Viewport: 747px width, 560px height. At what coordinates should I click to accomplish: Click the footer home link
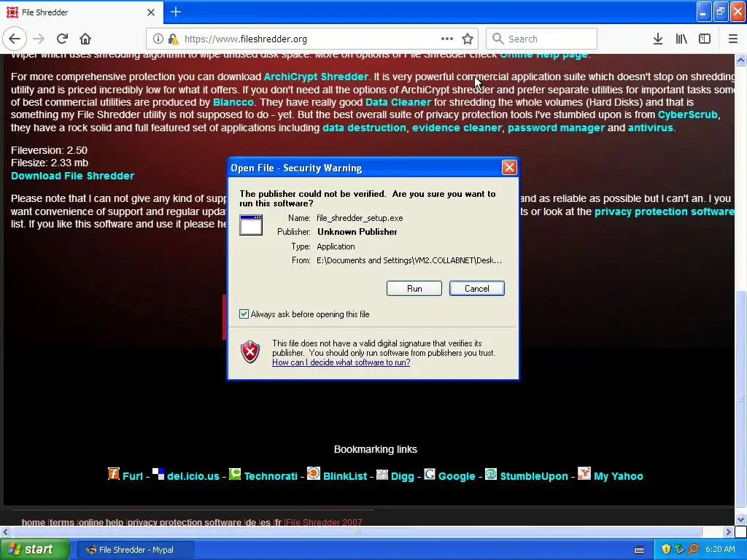click(x=34, y=522)
